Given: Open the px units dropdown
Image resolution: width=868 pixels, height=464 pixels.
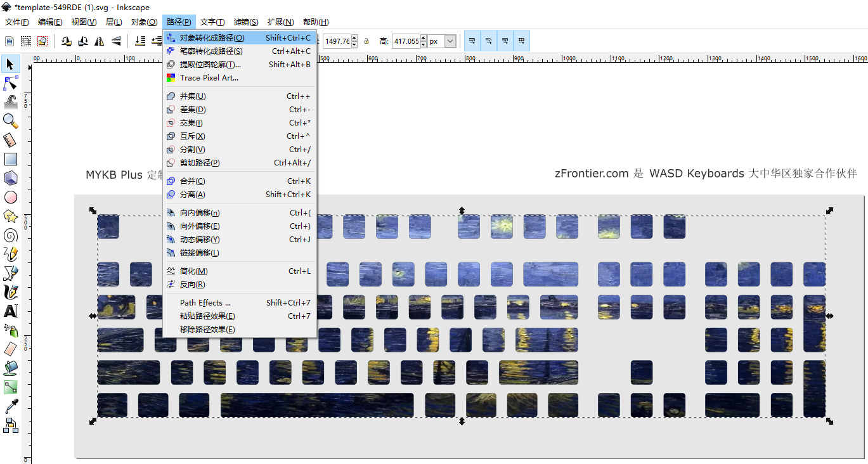Looking at the screenshot, I should pos(450,41).
